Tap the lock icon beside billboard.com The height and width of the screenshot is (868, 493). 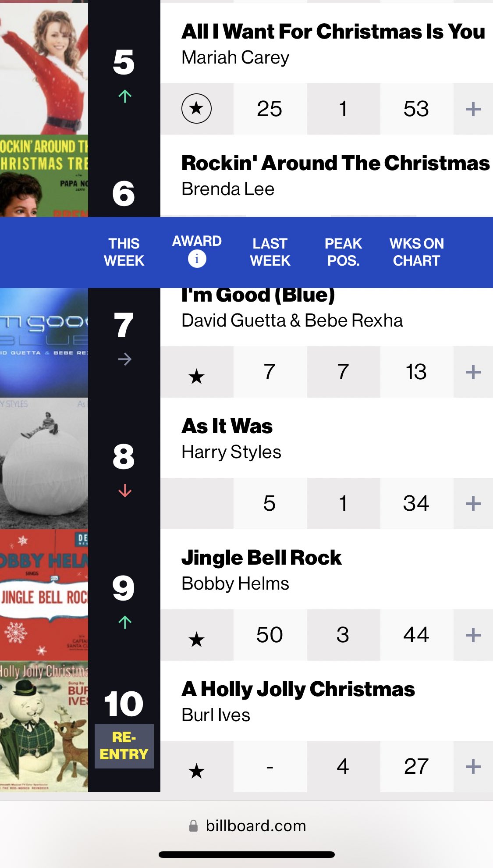[x=193, y=826]
